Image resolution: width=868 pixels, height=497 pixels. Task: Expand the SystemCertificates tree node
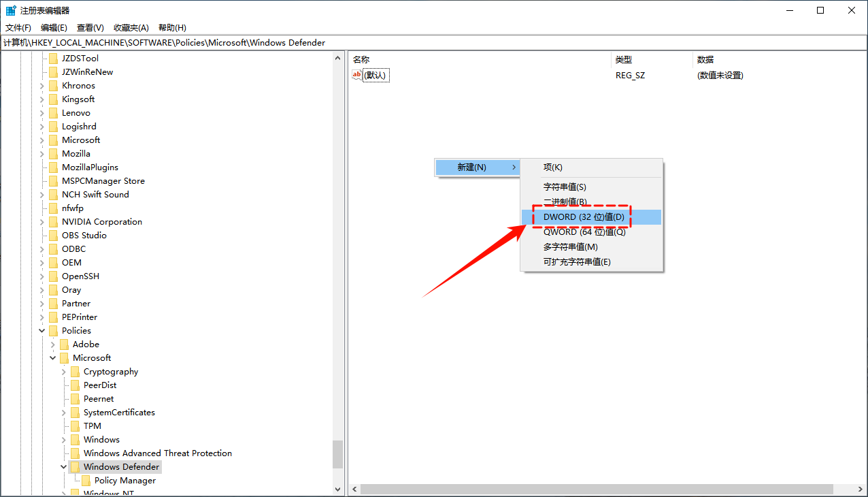click(63, 412)
